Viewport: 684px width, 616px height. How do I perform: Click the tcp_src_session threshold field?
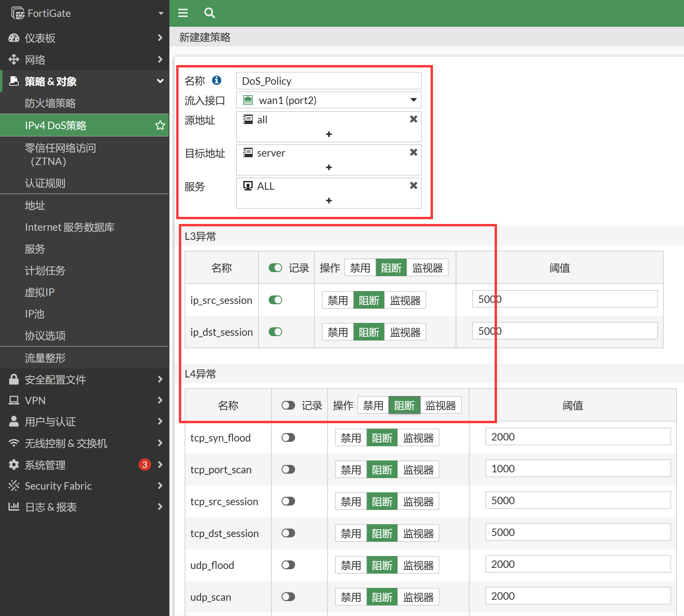pos(578,500)
